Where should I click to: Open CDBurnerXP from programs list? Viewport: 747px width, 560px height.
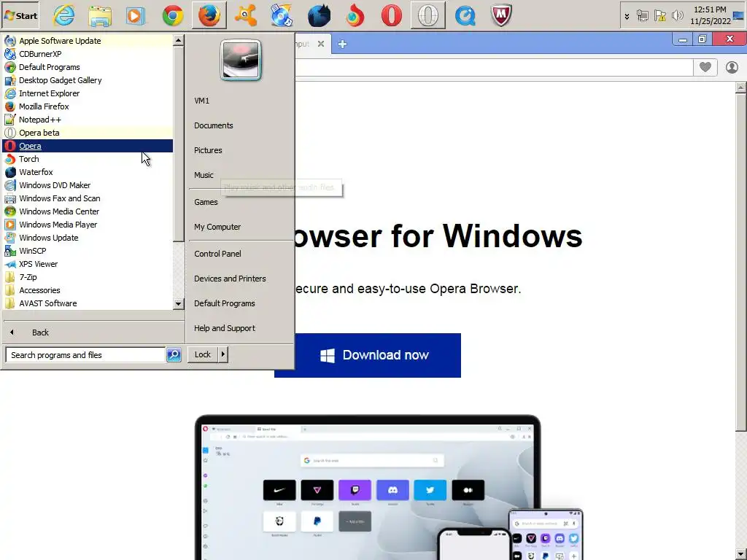88,54
